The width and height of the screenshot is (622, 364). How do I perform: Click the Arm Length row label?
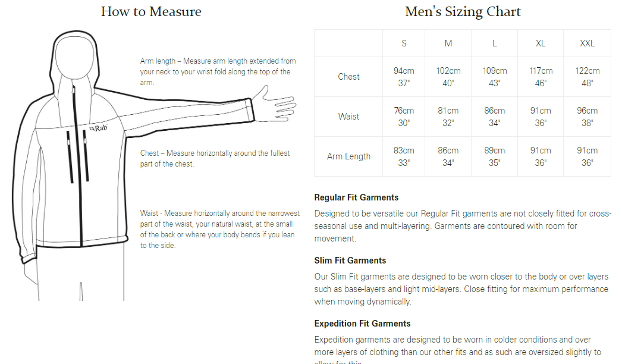click(348, 156)
